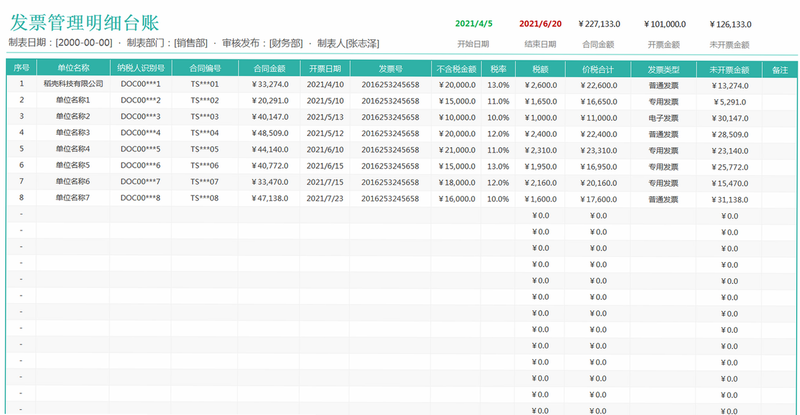Select taxpayer ID DOC00***5
The width and height of the screenshot is (800, 415).
click(140, 150)
